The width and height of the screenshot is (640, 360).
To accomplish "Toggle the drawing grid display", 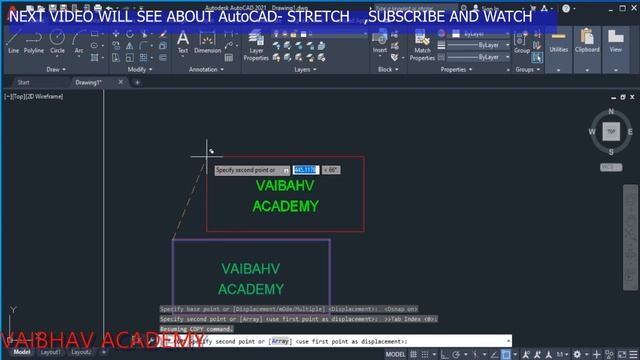I will (413, 354).
